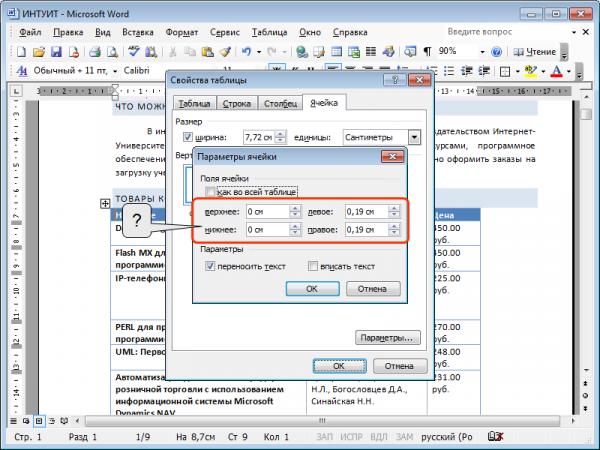Click the bulleted list icon

(x=449, y=71)
